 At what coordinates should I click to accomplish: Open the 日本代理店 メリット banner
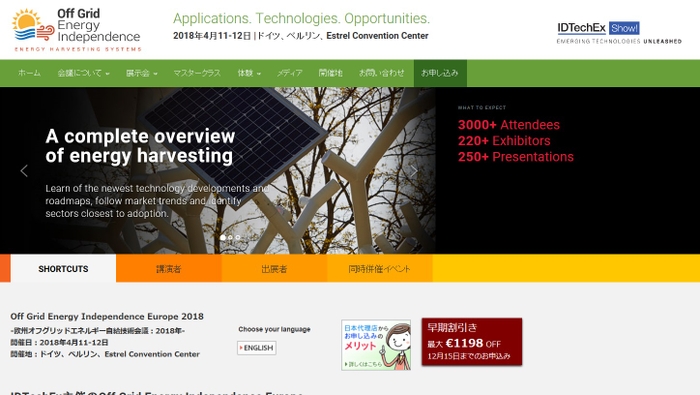(376, 345)
